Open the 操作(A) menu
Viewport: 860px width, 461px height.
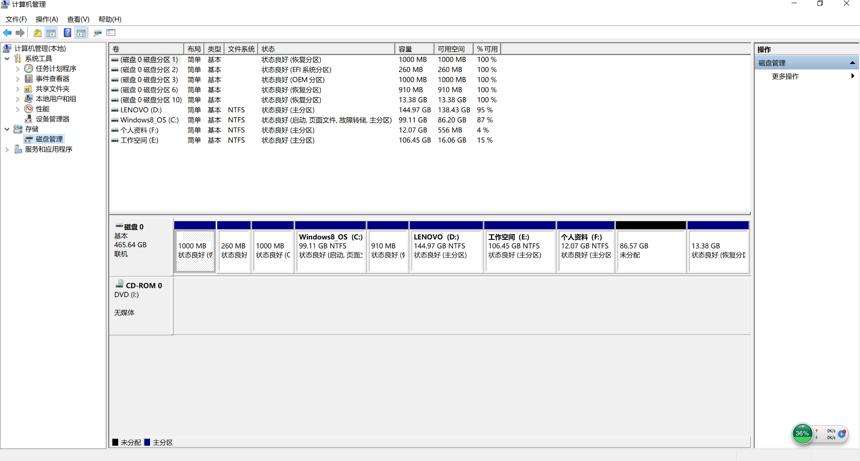pyautogui.click(x=47, y=19)
